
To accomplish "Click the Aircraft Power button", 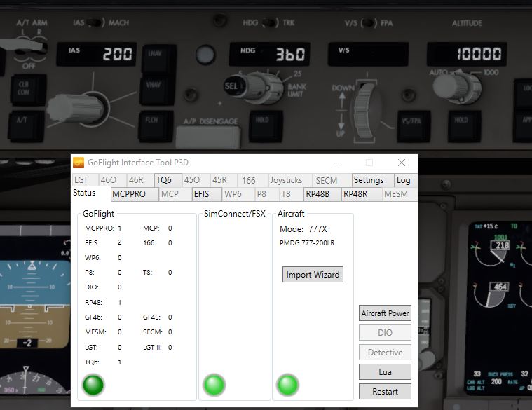I will point(385,313).
